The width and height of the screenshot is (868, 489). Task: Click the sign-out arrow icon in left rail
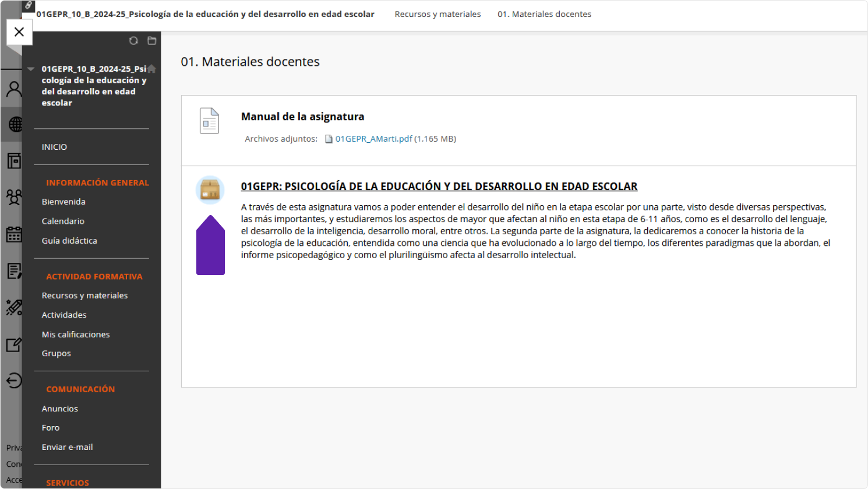[x=14, y=381]
